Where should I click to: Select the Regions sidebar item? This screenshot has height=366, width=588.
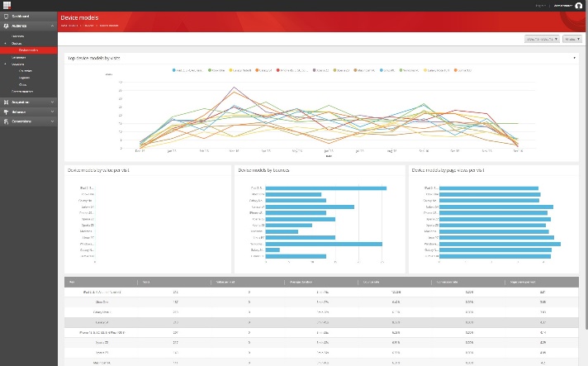click(x=24, y=78)
